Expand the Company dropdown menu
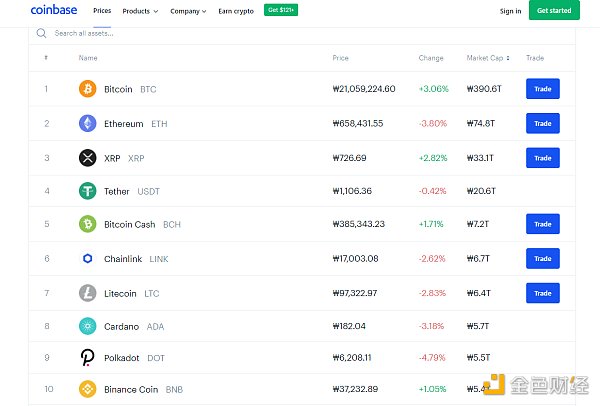This screenshot has width=600, height=406. click(187, 11)
